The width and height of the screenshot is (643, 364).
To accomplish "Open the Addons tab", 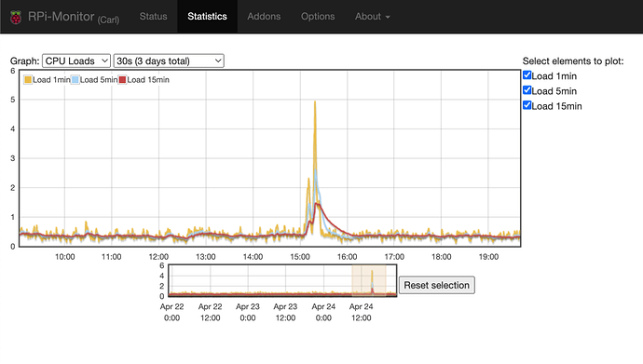I will [264, 17].
